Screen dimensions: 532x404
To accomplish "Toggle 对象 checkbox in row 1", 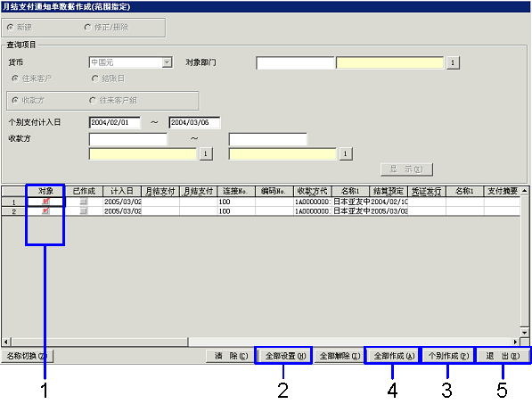I will 45,202.
